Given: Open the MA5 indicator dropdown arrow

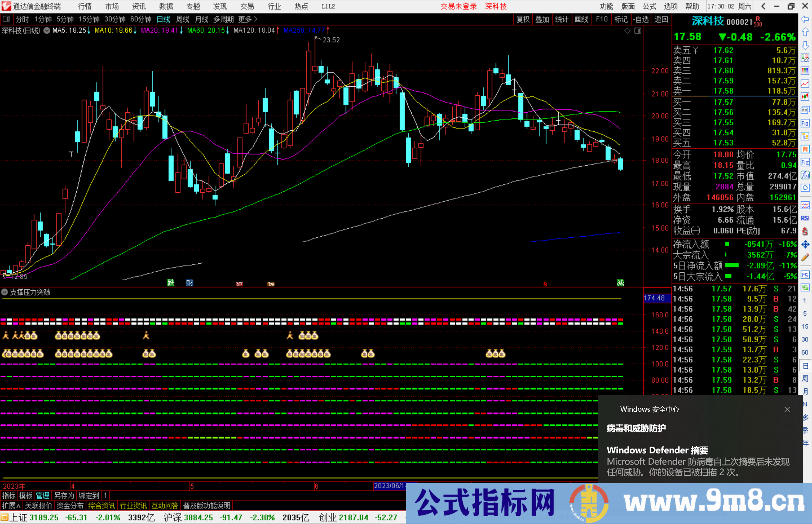Looking at the screenshot, I should [47, 31].
